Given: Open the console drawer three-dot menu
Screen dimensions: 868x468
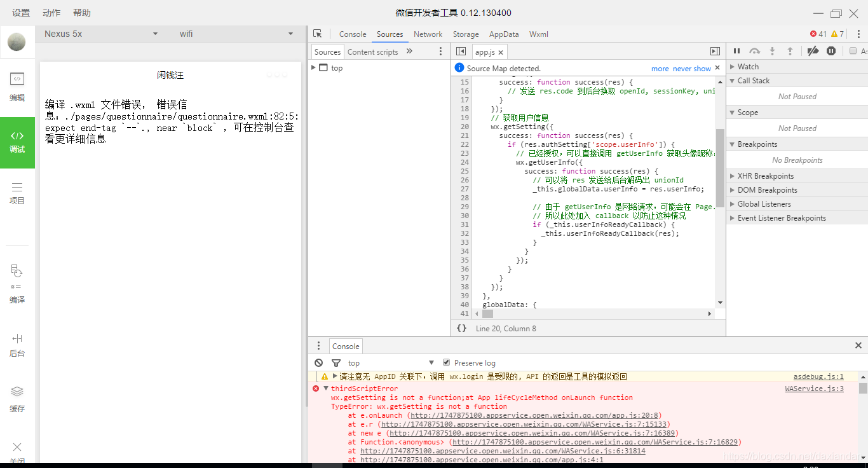Looking at the screenshot, I should point(319,346).
